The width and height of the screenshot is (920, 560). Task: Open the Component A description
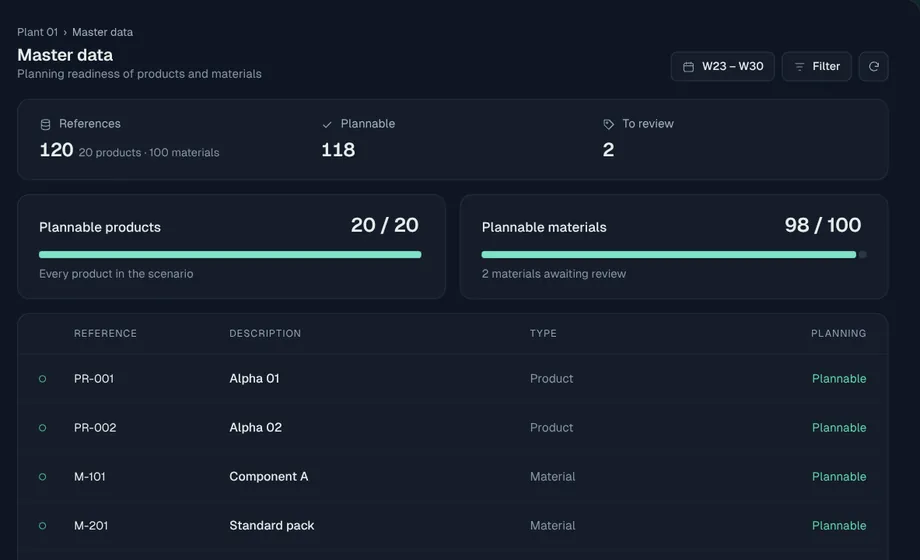tap(269, 477)
